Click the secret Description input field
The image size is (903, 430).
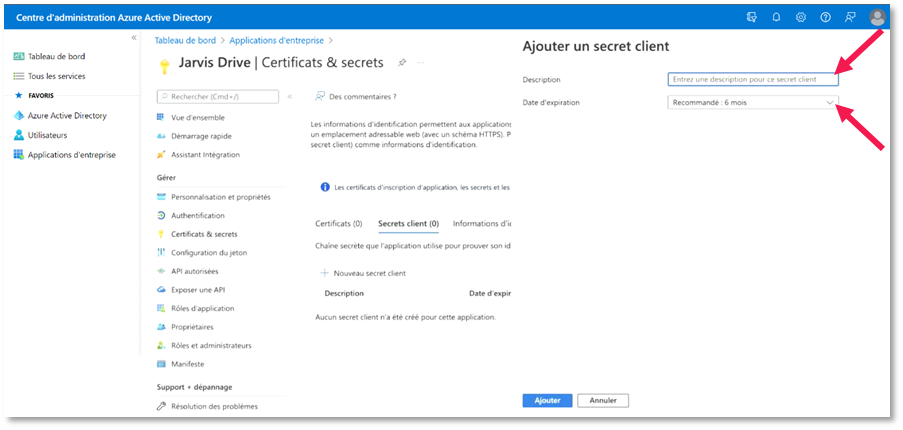point(752,79)
